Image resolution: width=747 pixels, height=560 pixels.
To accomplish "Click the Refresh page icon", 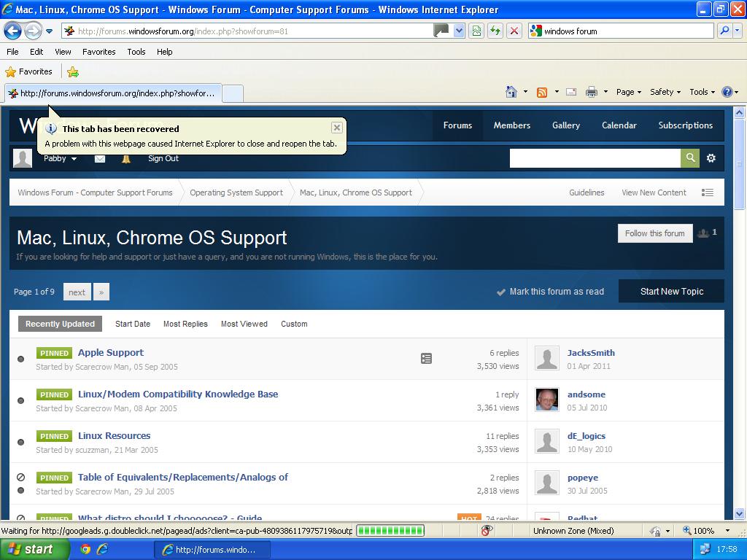I will click(x=495, y=31).
